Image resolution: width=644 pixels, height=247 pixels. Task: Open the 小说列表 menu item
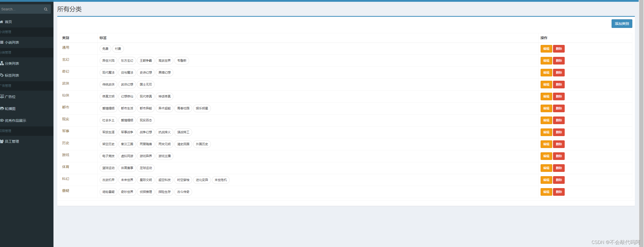[x=27, y=42]
